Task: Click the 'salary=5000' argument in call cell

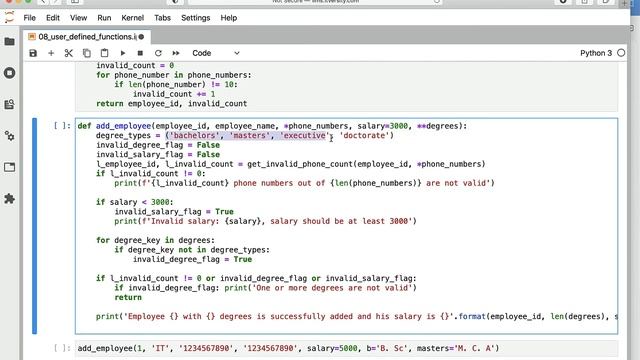Action: point(332,348)
